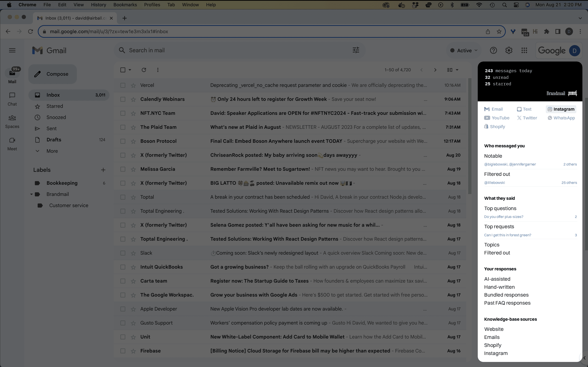Viewport: 588px width, 367px height.
Task: Create a new label with the plus icon
Action: pyautogui.click(x=103, y=170)
